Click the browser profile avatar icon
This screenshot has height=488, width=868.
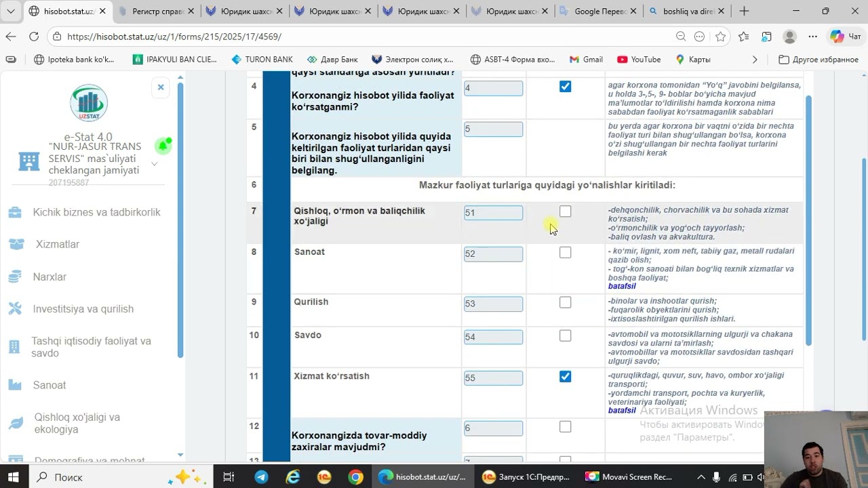click(x=789, y=37)
